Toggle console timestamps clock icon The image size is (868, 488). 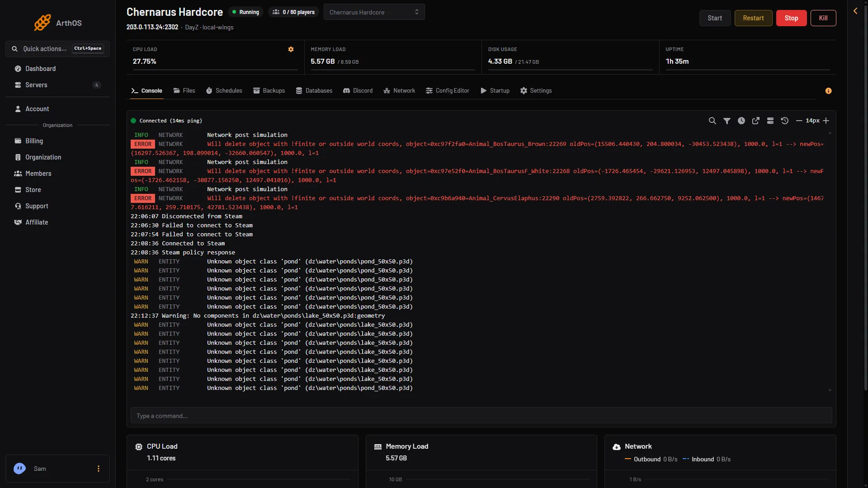coord(741,121)
